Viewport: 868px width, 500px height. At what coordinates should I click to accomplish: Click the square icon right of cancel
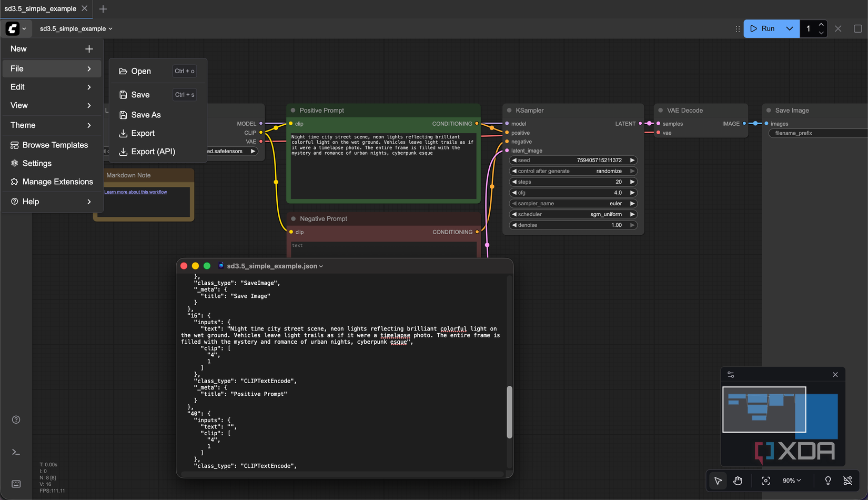click(x=858, y=28)
